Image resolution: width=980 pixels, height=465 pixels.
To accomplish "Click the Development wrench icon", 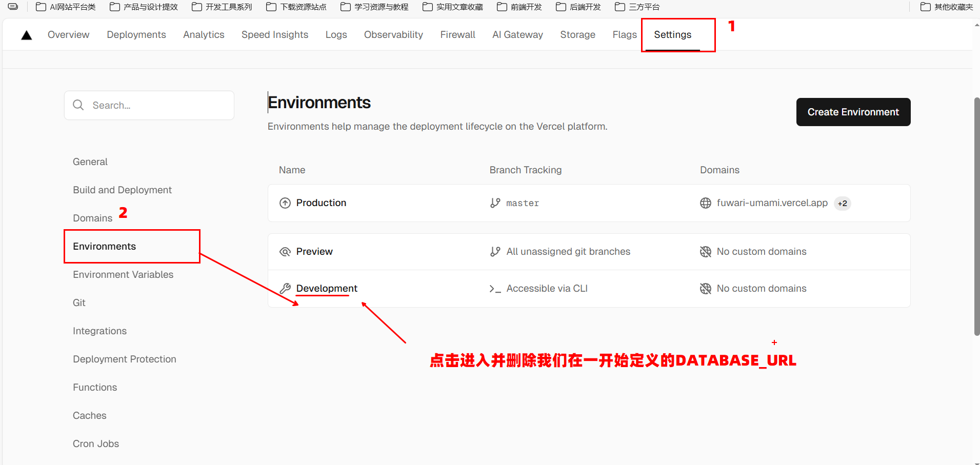I will point(285,289).
